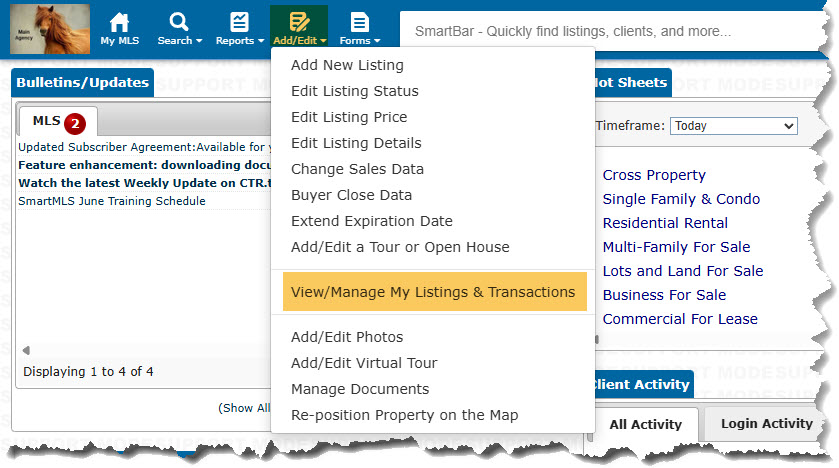Open Commercial For Lease hot sheet
The height and width of the screenshot is (468, 839).
680,319
